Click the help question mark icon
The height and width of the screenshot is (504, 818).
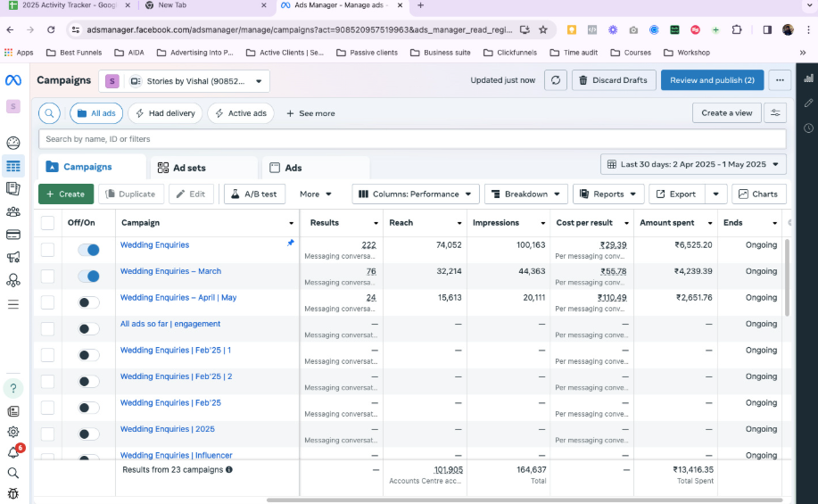(x=13, y=388)
